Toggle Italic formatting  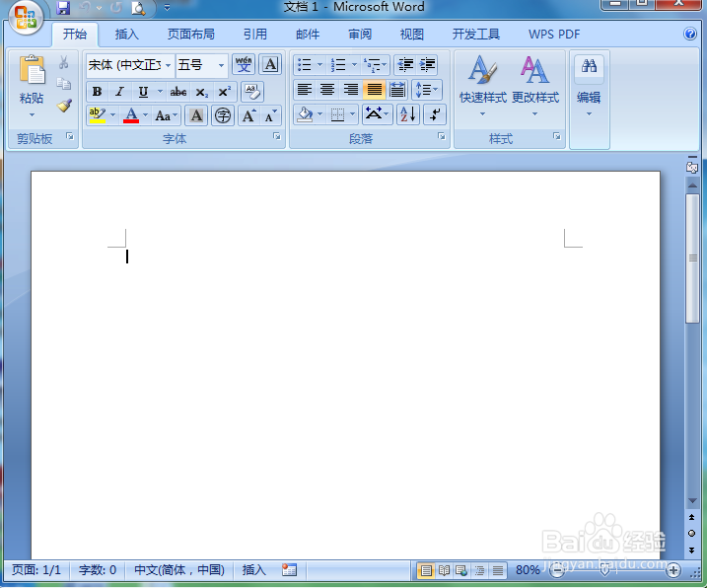(119, 92)
